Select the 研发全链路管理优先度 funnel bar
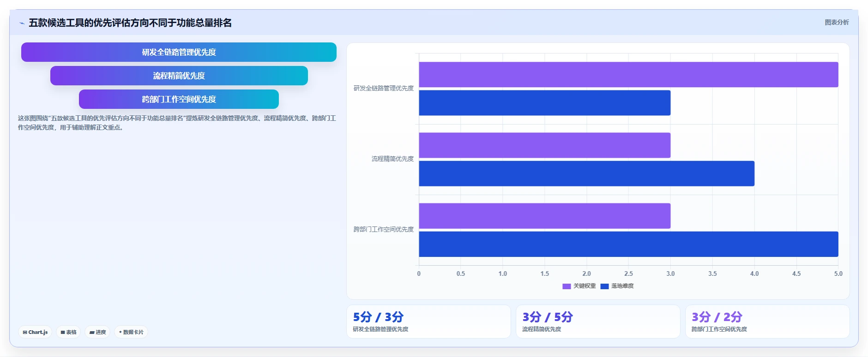The image size is (868, 357). [x=179, y=52]
